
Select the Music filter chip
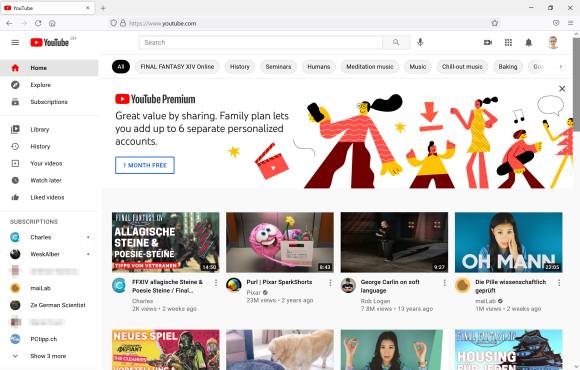pos(418,67)
